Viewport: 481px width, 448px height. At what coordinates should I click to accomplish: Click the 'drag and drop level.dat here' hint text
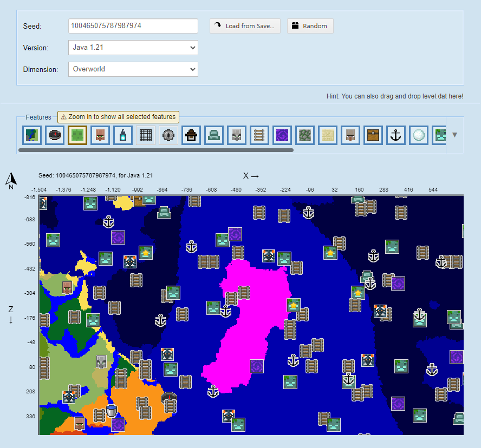tap(395, 96)
